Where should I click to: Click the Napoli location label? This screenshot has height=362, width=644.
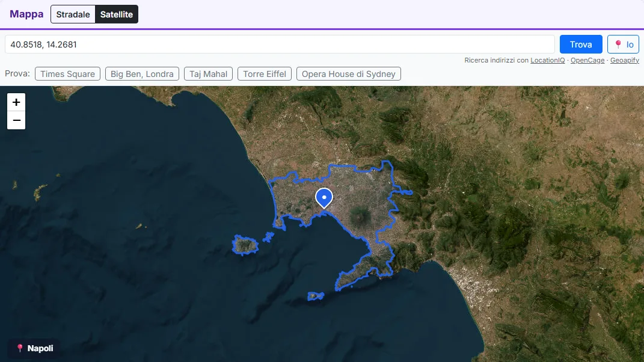tap(34, 348)
